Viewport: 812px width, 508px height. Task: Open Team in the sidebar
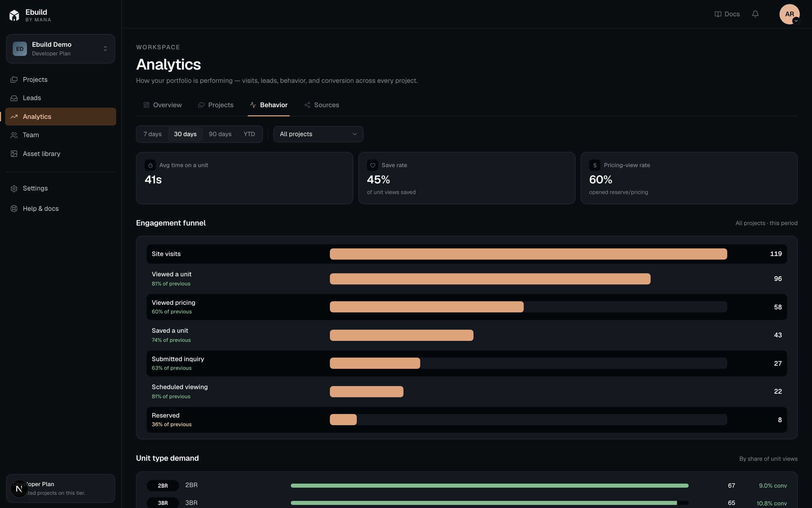click(61, 135)
